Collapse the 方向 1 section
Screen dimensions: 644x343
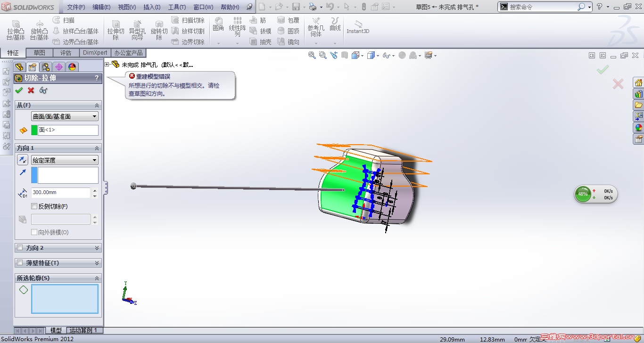click(97, 148)
